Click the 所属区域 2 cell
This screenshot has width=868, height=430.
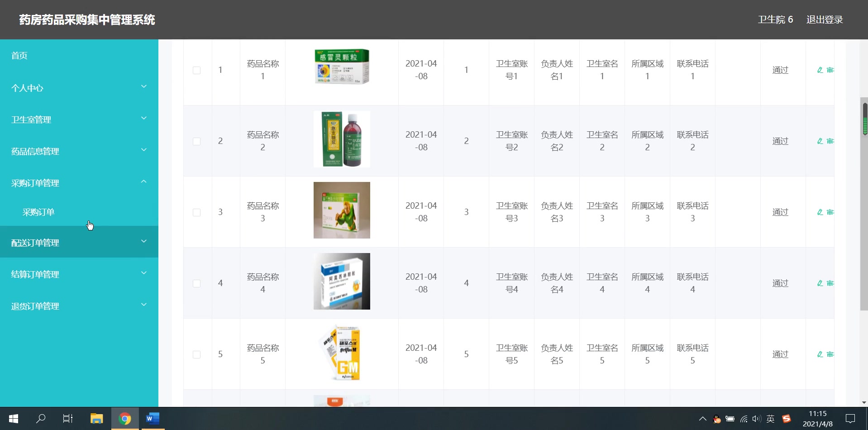pos(648,141)
